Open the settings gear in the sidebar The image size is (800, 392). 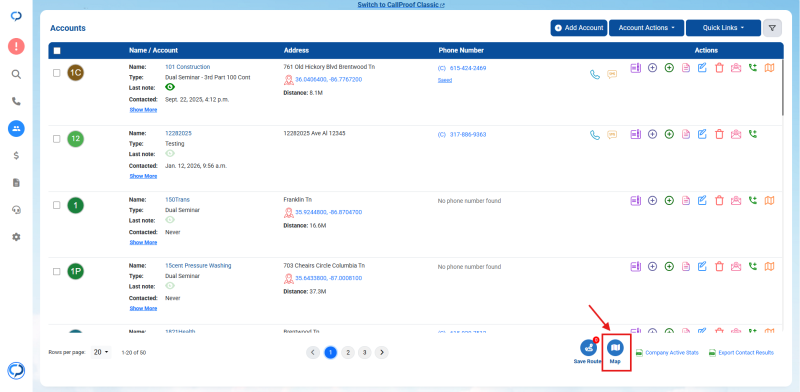16,237
